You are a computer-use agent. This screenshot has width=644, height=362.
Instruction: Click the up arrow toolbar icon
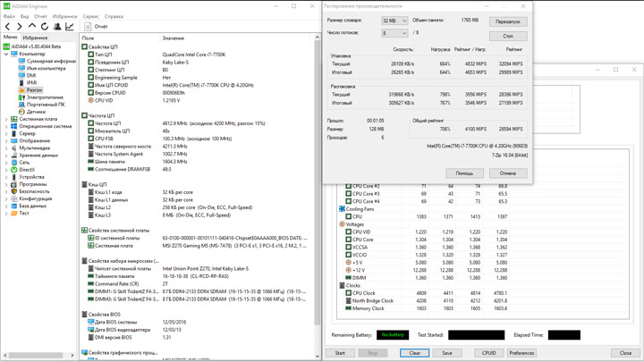click(32, 26)
